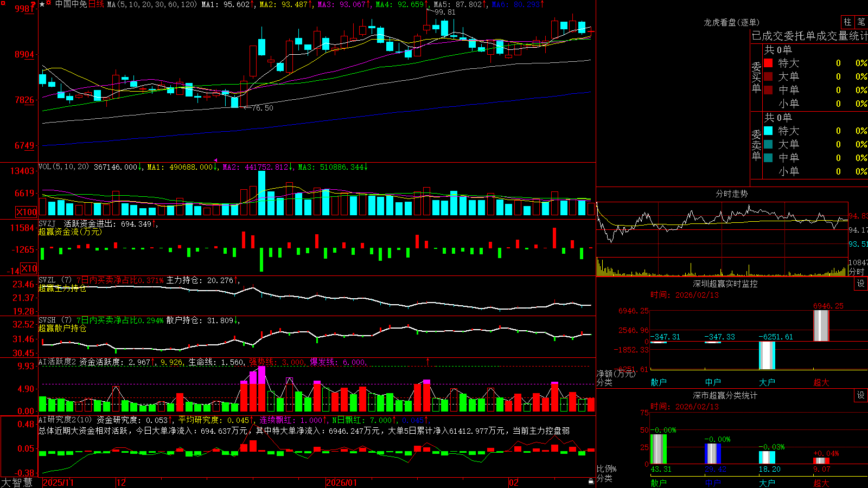
Task: Click the 超赢资金流(万元) label
Action: pos(70,232)
